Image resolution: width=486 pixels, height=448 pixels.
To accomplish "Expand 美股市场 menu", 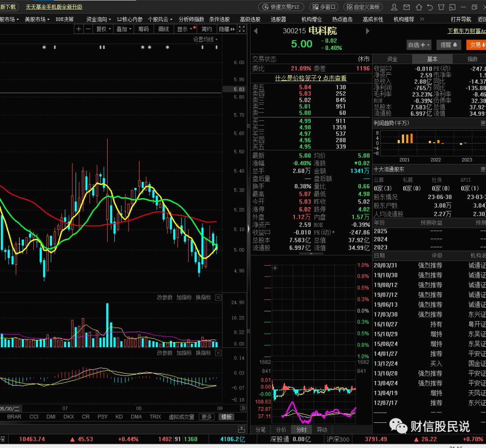I will tap(37, 19).
